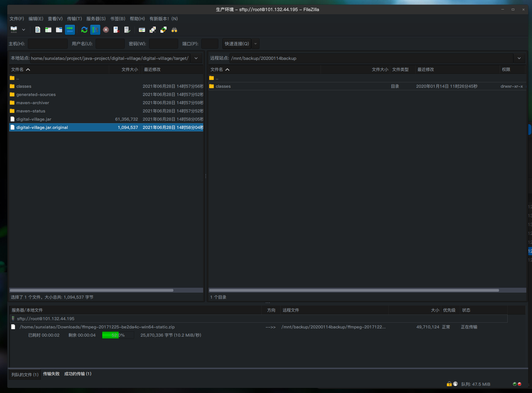Click the binoculars file search icon
This screenshot has width=532, height=393.
point(174,30)
